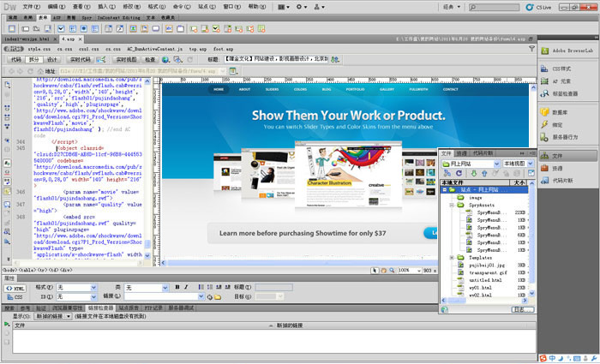Insert a Fieldset form element
The height and width of the screenshot is (364, 600).
coord(180,28)
